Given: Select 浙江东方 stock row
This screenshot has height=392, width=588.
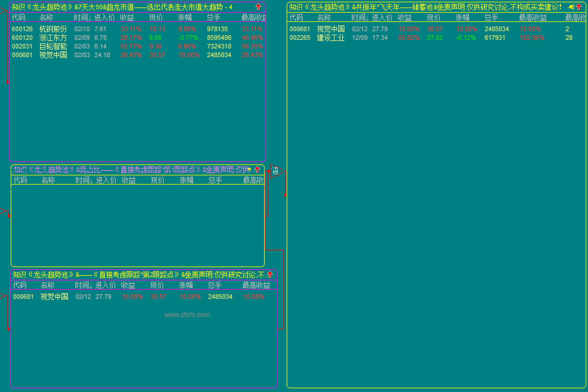Looking at the screenshot, I should pyautogui.click(x=53, y=37).
